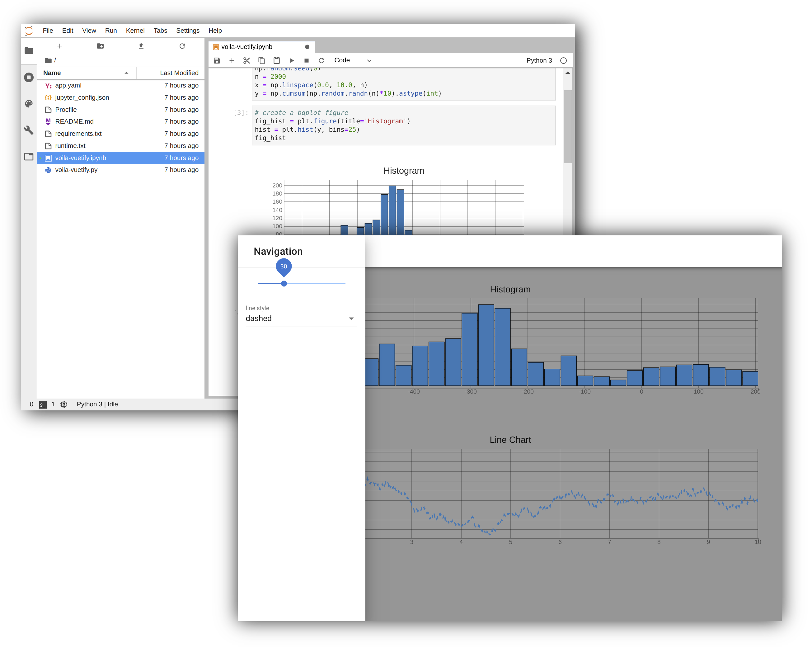
Task: Save the notebook
Action: pyautogui.click(x=217, y=60)
